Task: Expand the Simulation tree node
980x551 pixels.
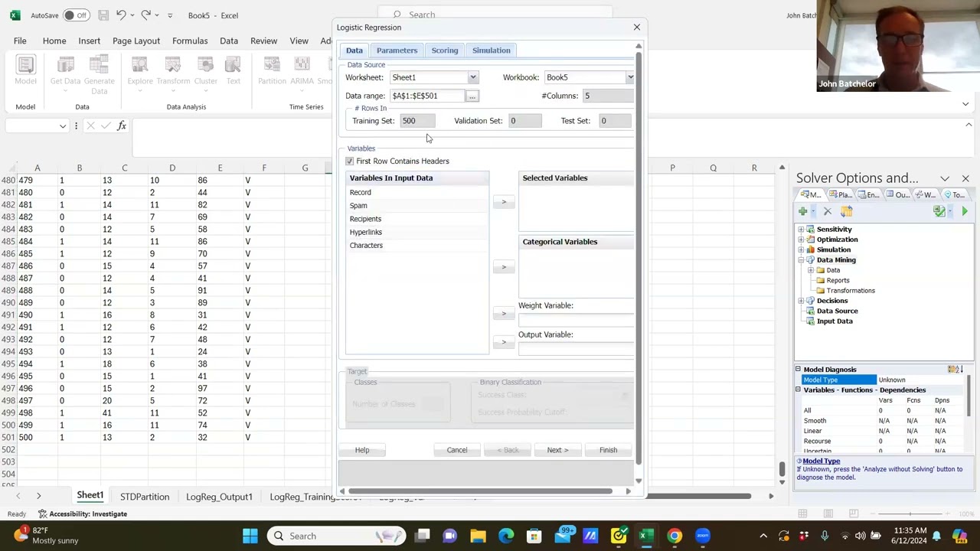Action: coord(801,249)
